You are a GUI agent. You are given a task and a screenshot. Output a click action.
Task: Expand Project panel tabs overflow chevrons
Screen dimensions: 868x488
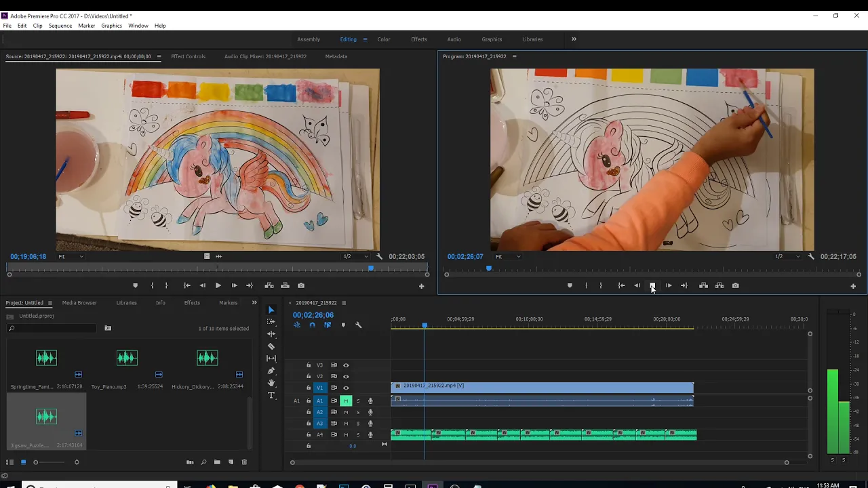pos(254,302)
